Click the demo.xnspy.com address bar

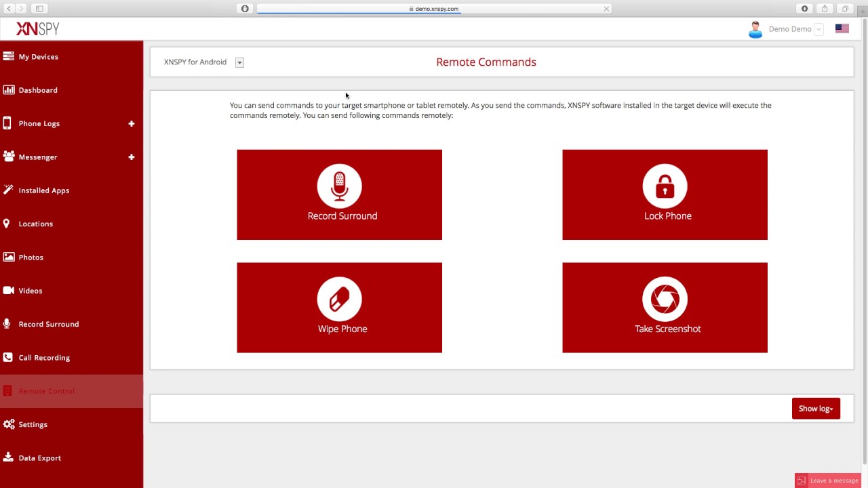434,9
